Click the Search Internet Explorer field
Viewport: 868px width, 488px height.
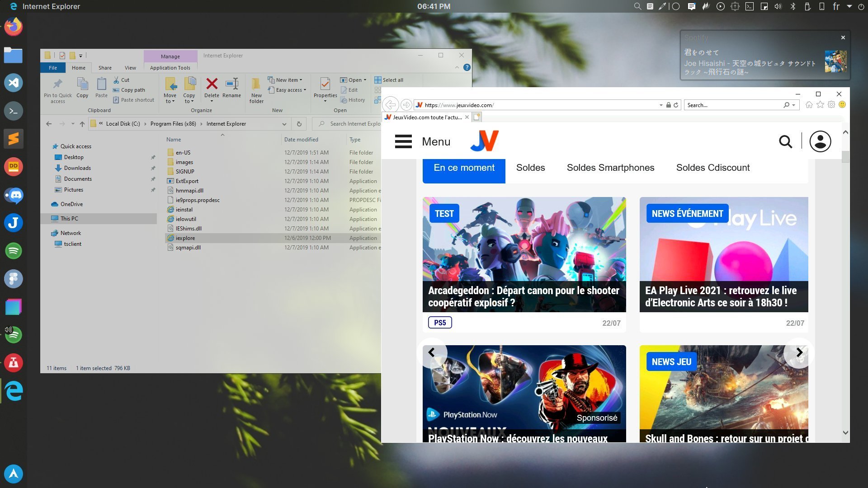[347, 124]
